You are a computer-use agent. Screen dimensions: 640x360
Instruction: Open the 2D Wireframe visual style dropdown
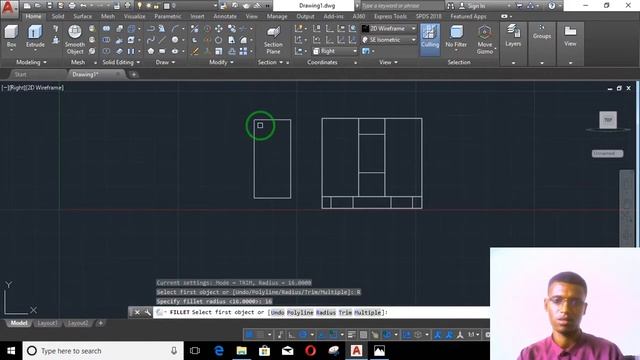coord(389,29)
